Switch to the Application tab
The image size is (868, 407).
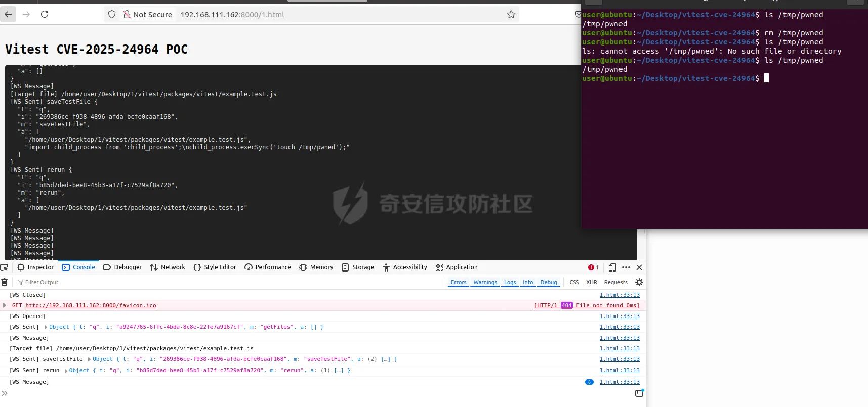coord(457,267)
